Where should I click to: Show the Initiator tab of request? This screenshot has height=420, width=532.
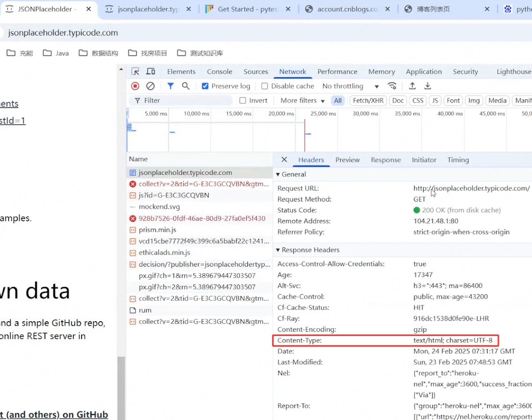click(424, 160)
